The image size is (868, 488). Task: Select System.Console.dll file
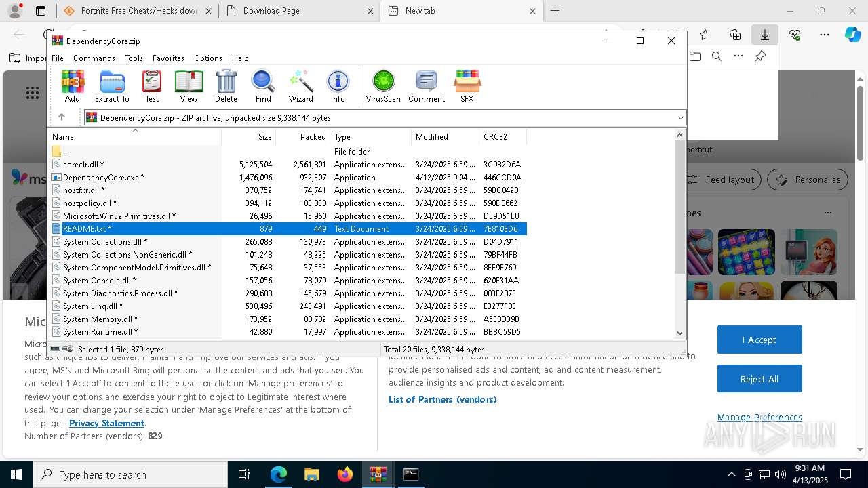tap(288, 280)
